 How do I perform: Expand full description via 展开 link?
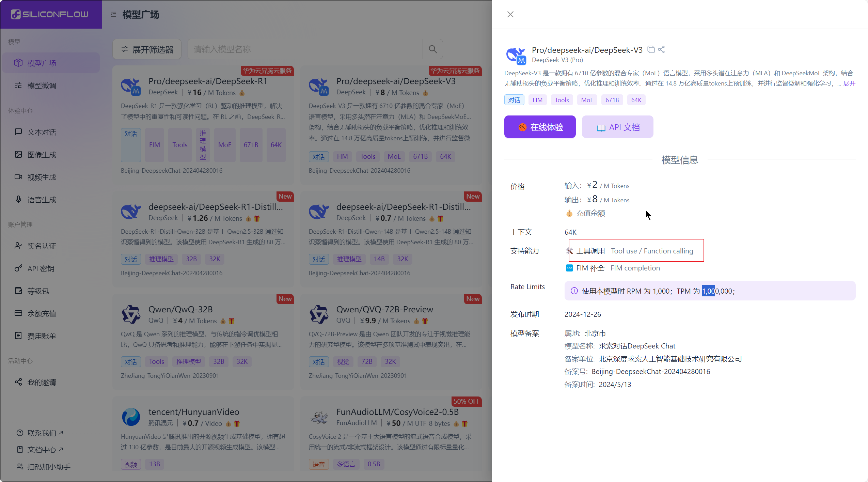coord(849,83)
